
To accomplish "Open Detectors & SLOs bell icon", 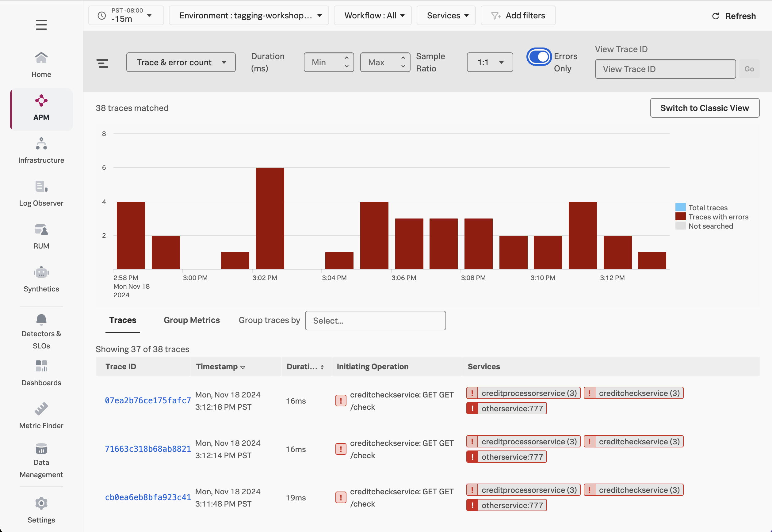I will 41,319.
